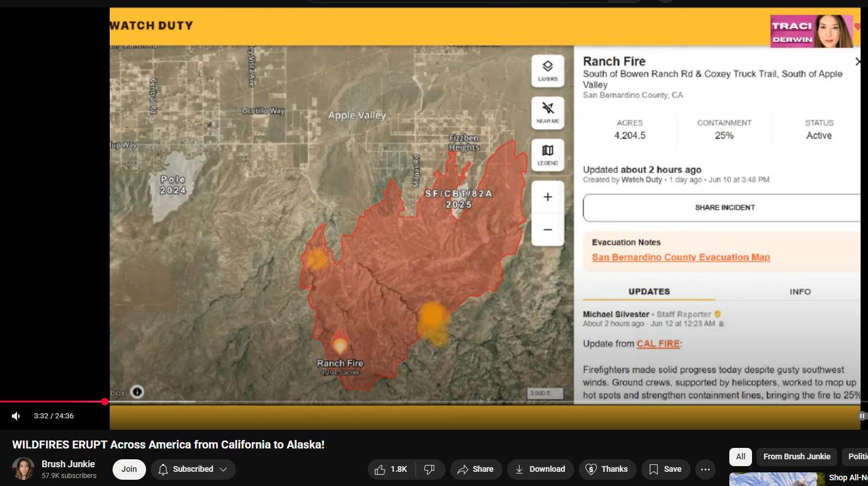Viewport: 868px width, 486px height.
Task: Click the map info circle icon
Action: click(x=137, y=392)
